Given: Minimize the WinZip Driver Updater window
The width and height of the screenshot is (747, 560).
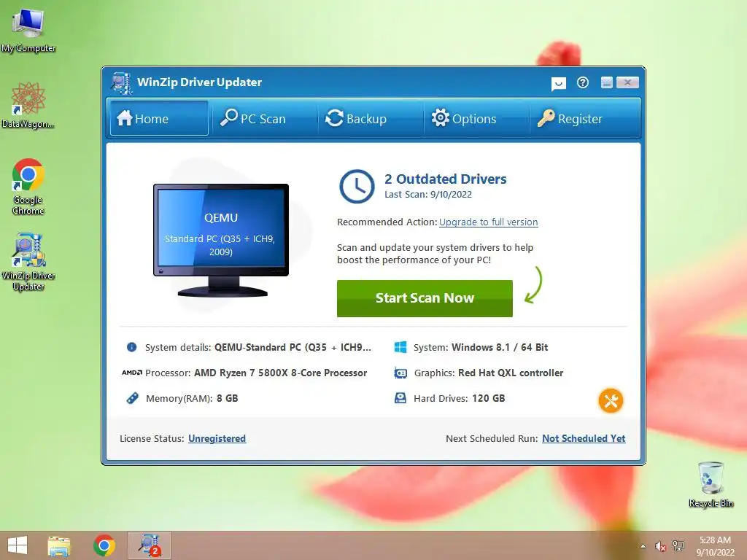Looking at the screenshot, I should 606,83.
